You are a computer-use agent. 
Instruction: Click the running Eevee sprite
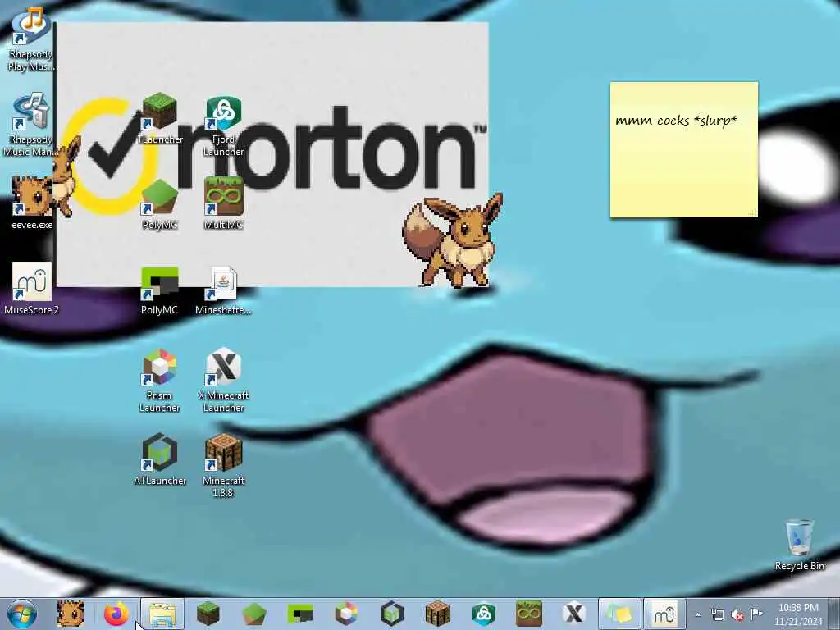[x=453, y=241]
